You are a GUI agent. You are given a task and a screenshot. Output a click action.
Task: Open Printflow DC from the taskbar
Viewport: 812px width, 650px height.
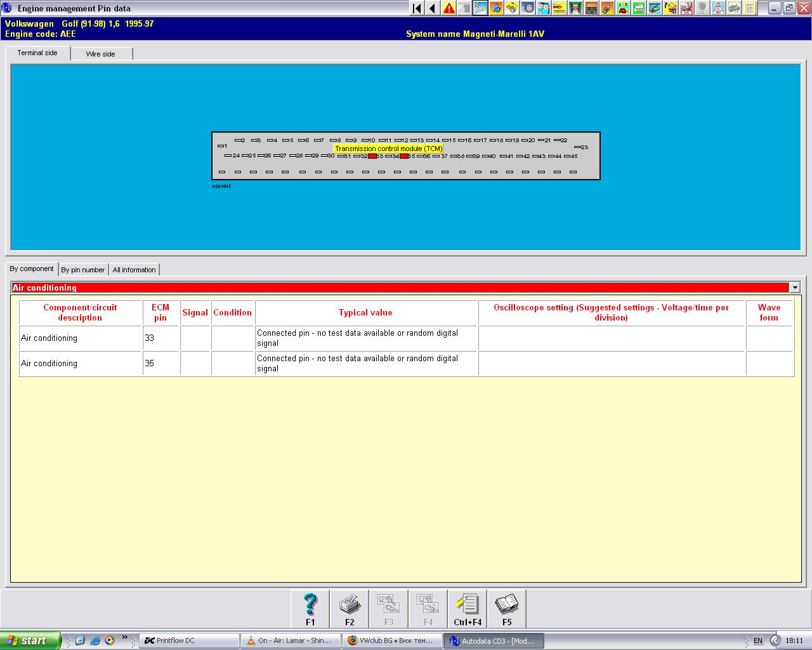pos(189,640)
